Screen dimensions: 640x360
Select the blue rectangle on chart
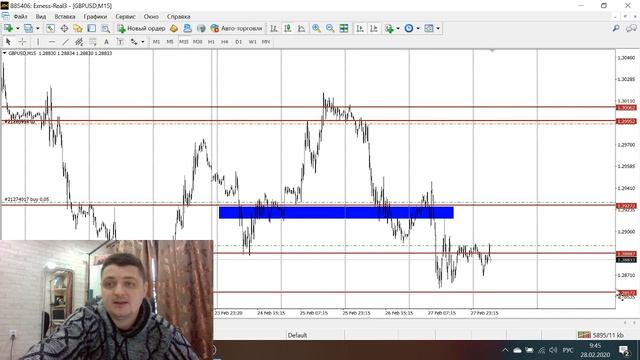click(336, 212)
